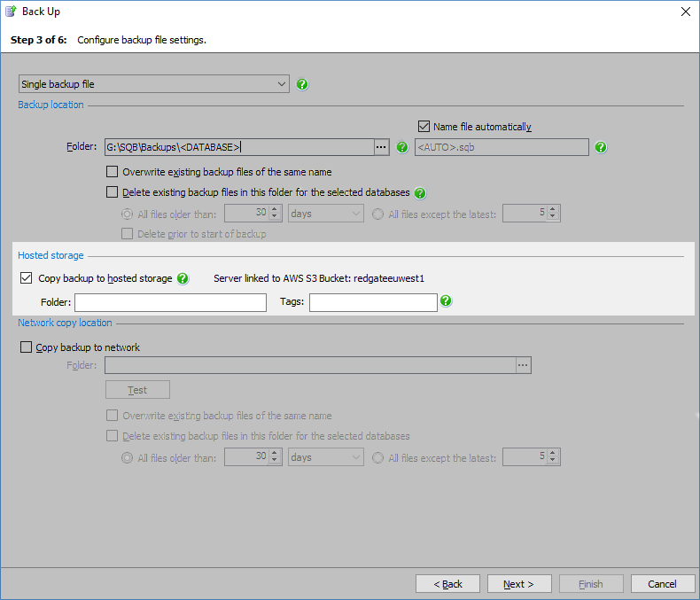The image size is (700, 600).
Task: Click the backup Folder path field
Action: tap(237, 147)
